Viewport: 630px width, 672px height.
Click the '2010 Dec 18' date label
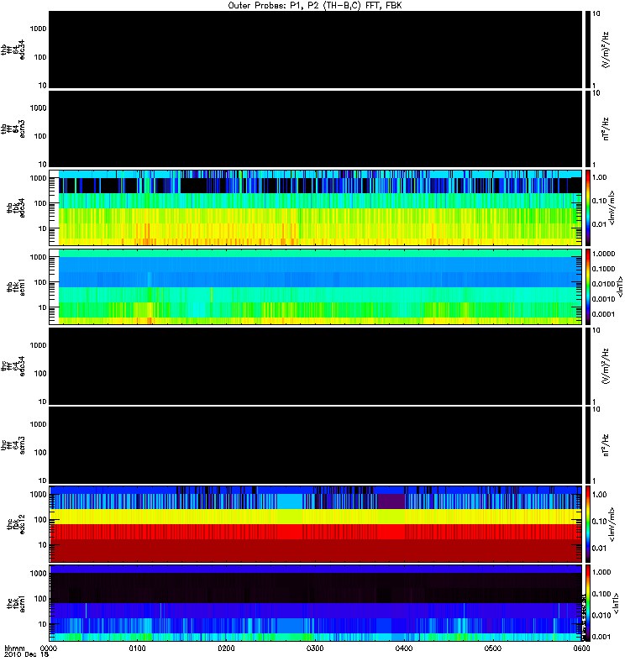coord(26,654)
